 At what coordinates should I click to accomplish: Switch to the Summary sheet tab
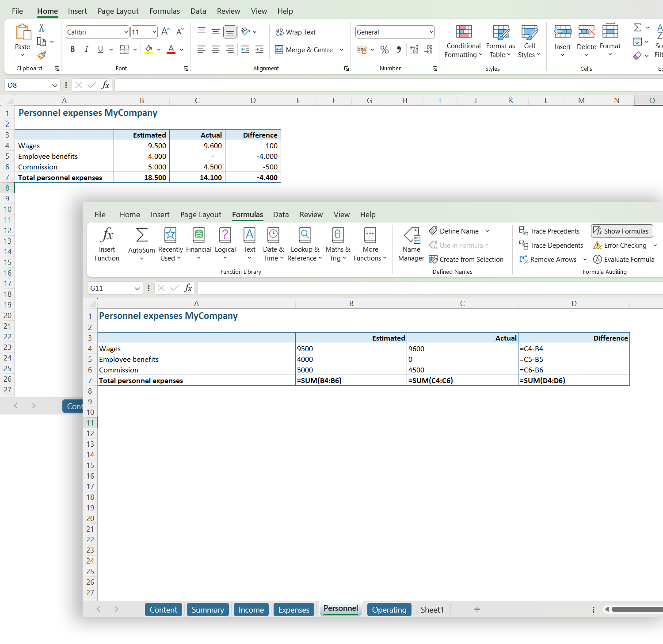[208, 609]
